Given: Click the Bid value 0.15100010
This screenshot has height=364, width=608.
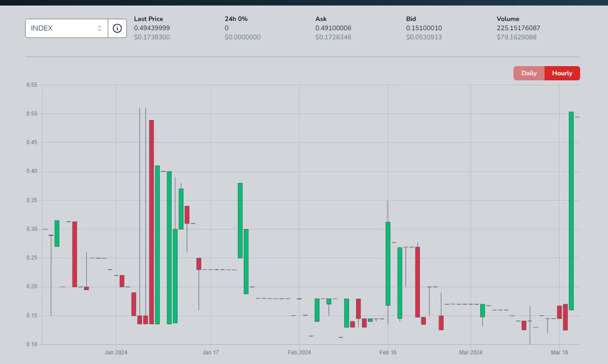Looking at the screenshot, I should coord(424,28).
